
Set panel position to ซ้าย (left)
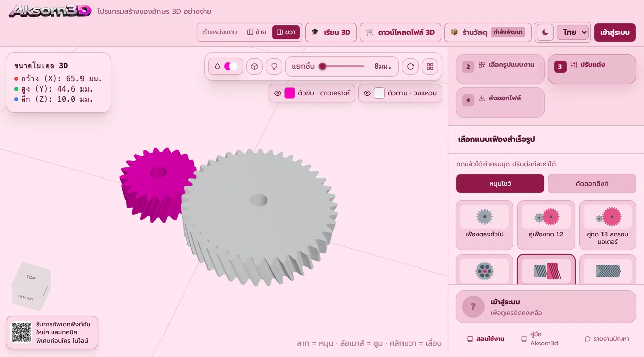pos(257,32)
